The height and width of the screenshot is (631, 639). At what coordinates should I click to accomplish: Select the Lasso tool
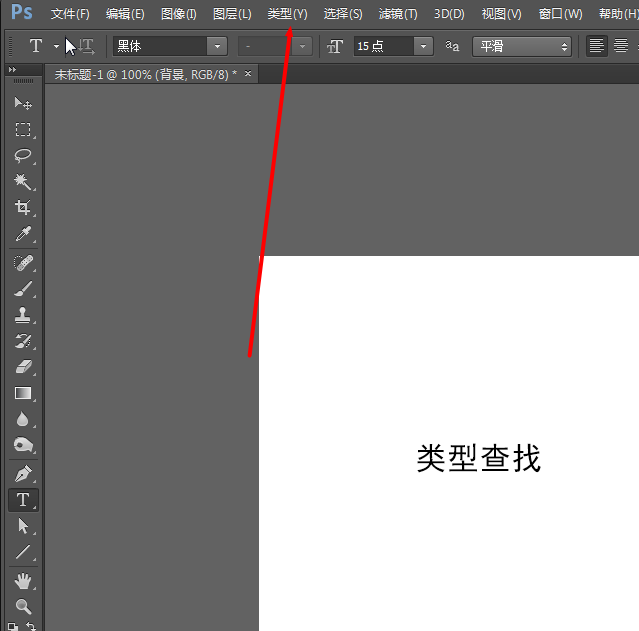23,155
